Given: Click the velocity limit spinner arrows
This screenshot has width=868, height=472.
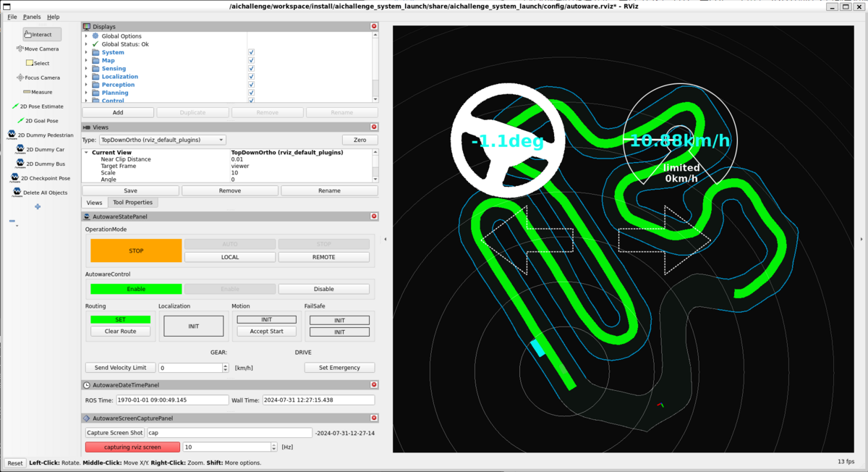Looking at the screenshot, I should tap(226, 368).
